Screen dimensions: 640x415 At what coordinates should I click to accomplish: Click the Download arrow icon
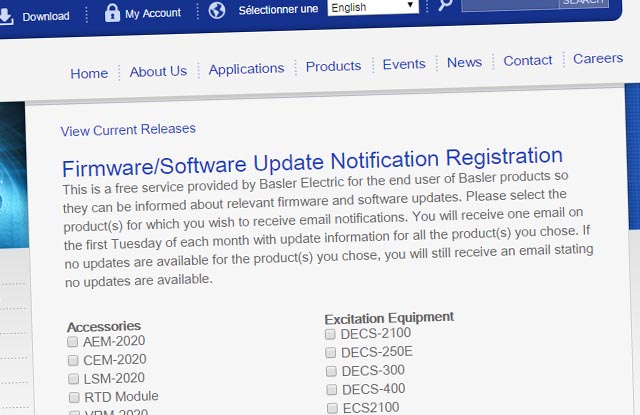click(6, 16)
